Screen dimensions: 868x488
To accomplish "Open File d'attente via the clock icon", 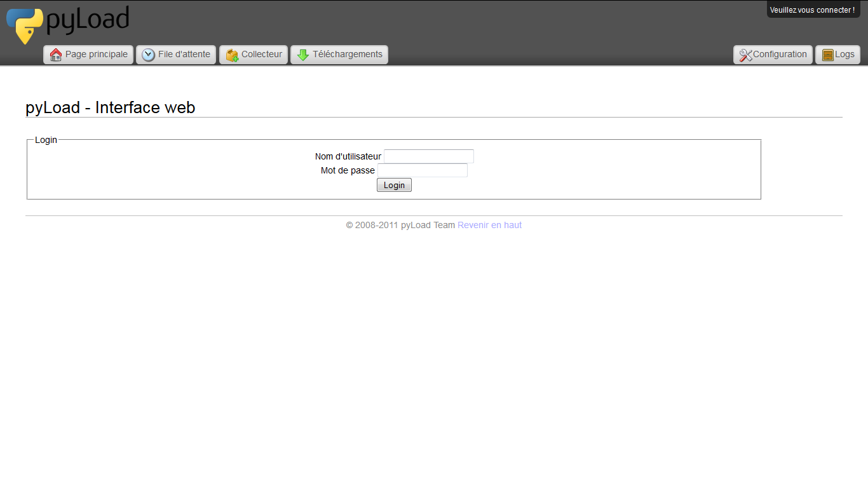I will (x=148, y=55).
